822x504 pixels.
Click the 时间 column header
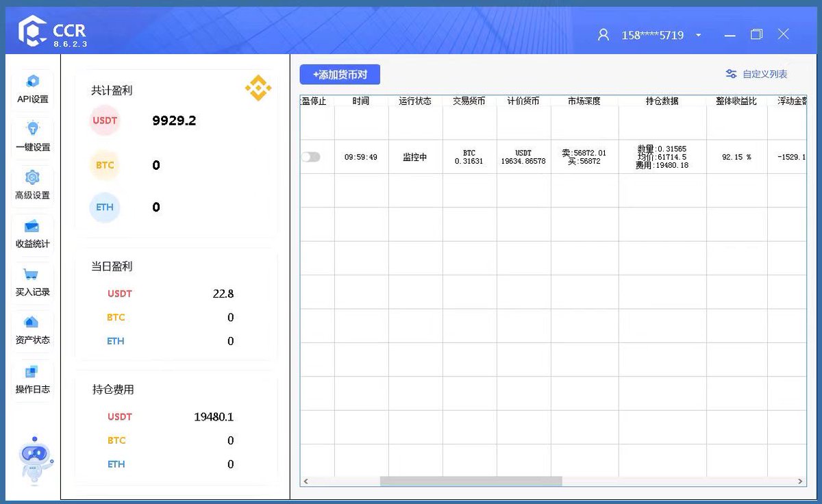click(x=361, y=101)
